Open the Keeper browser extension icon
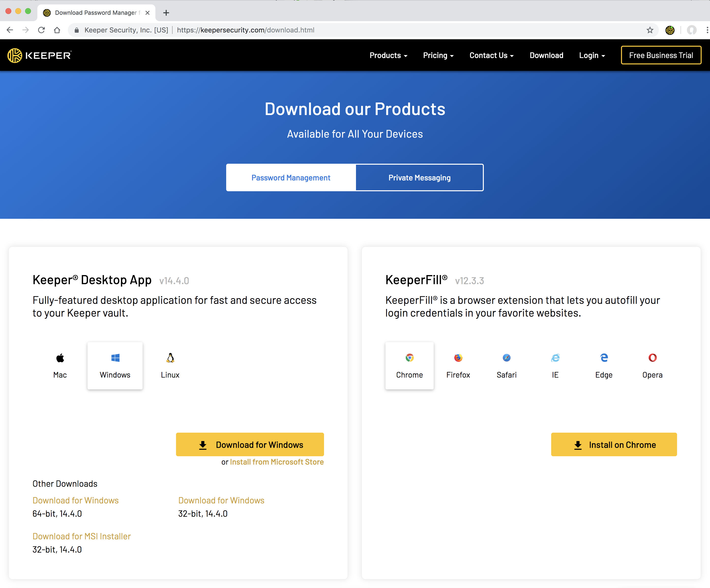 (670, 30)
